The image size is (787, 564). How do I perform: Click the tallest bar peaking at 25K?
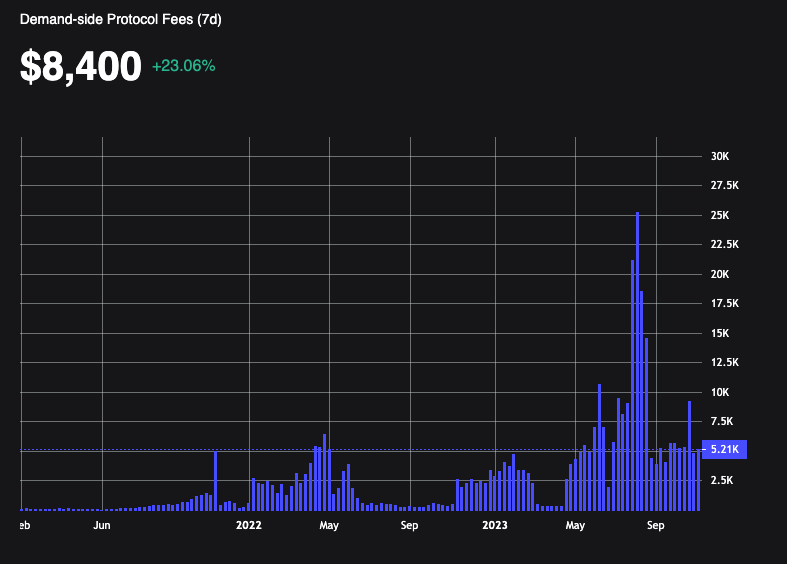[x=637, y=361]
